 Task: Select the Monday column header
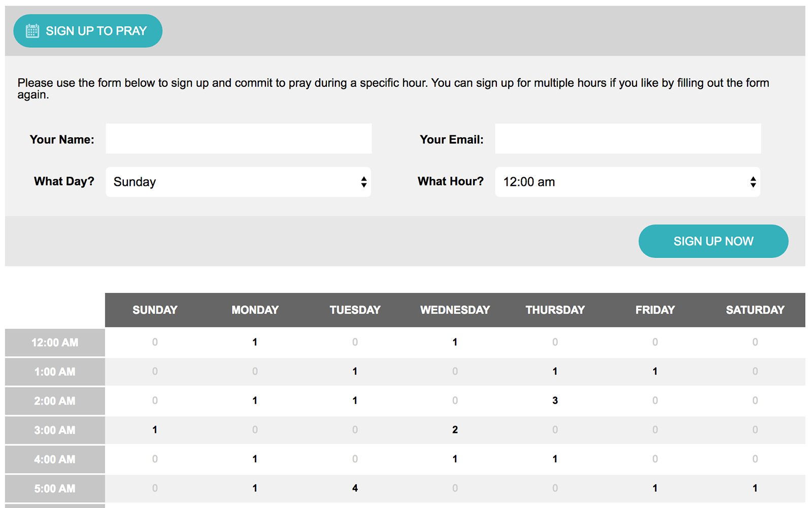[255, 310]
